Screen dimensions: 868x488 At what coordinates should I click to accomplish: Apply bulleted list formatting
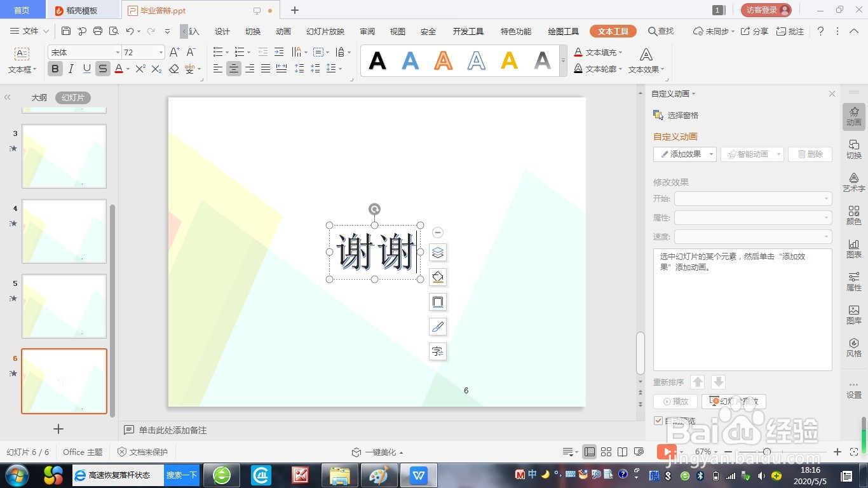coord(218,52)
